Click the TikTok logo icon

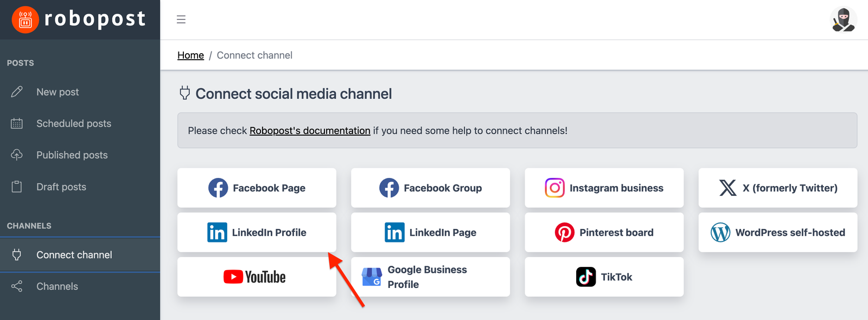(586, 277)
